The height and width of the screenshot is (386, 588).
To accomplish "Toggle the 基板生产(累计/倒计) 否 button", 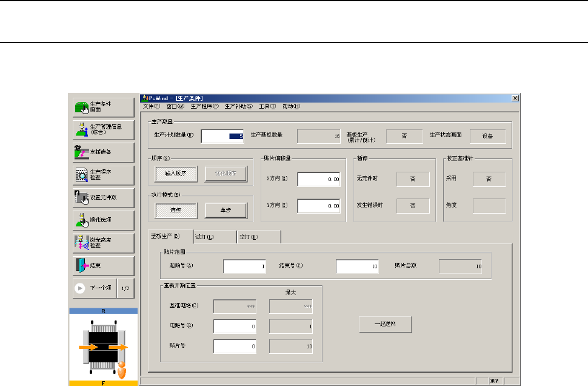I will (404, 137).
